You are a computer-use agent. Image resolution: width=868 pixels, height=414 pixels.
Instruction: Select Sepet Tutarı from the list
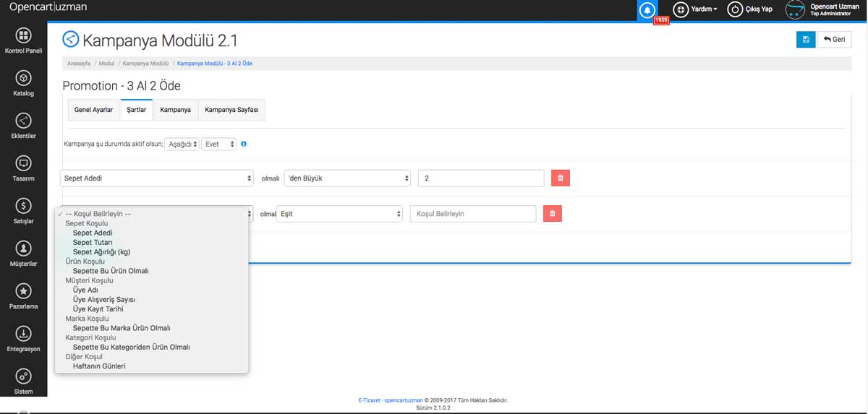(92, 243)
